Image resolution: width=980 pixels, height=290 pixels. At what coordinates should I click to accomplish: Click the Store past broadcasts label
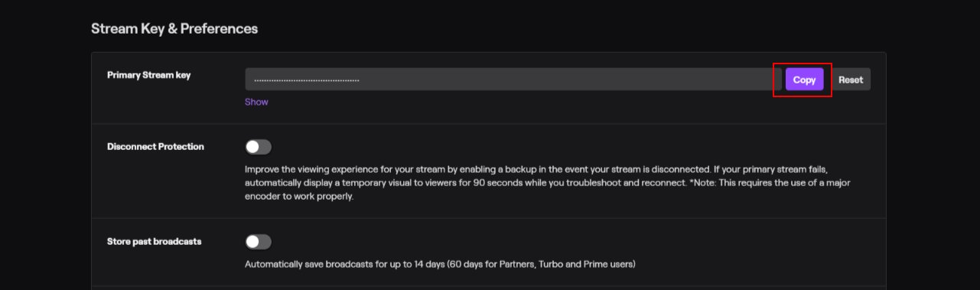tap(155, 241)
